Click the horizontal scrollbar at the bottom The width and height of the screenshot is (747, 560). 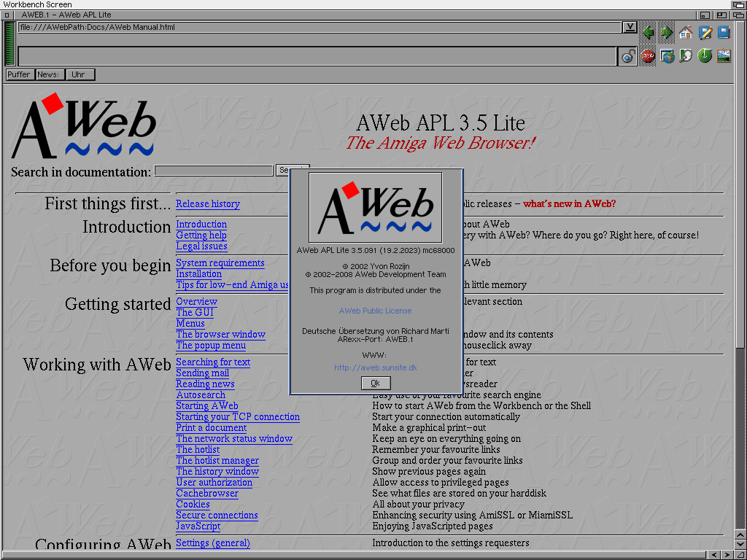pyautogui.click(x=355, y=555)
